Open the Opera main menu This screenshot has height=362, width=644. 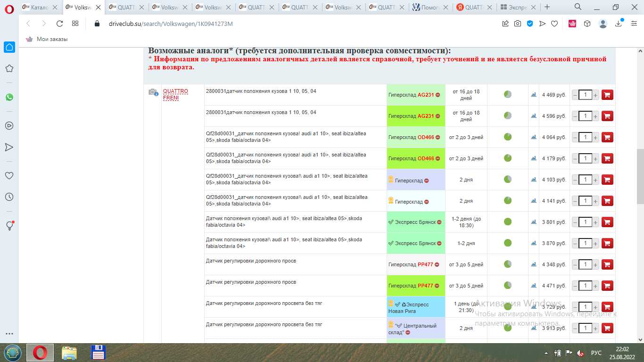[9, 8]
